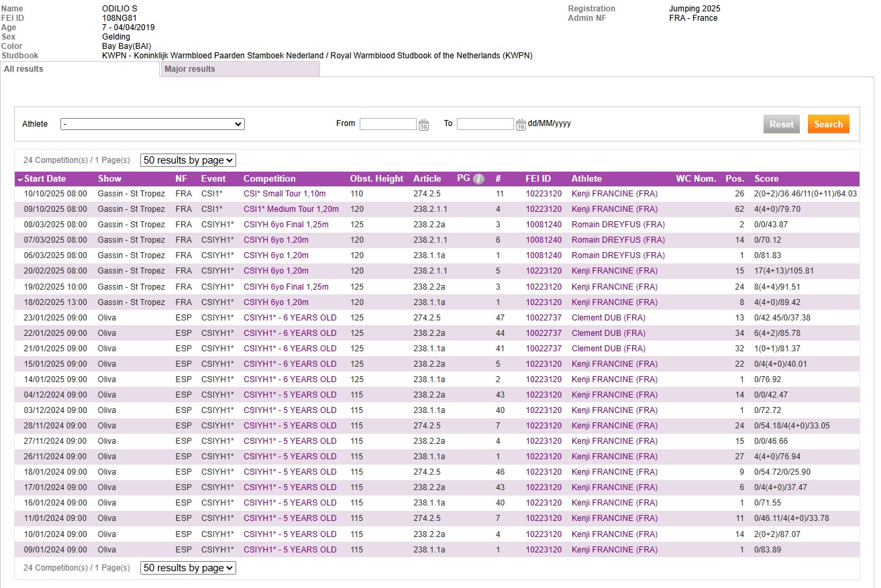Viewport: 881px width, 588px height.
Task: Open CSI* Small Tour 1,10m competition
Action: pos(284,194)
